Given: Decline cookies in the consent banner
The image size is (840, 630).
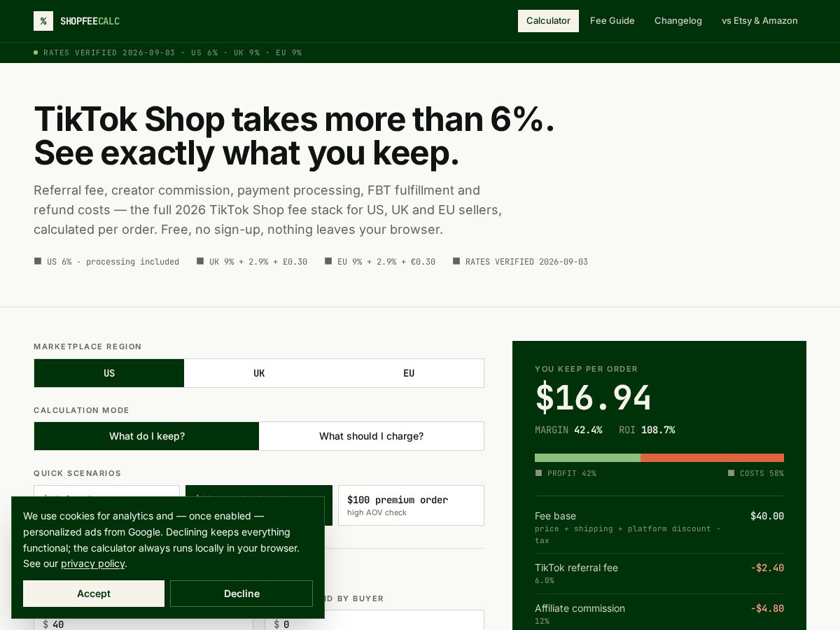Looking at the screenshot, I should point(241,594).
